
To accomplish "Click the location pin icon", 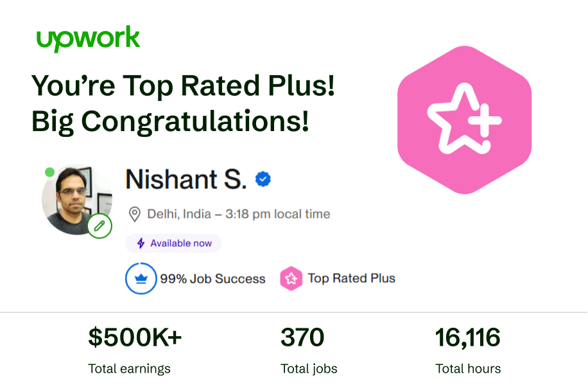I will pyautogui.click(x=134, y=214).
